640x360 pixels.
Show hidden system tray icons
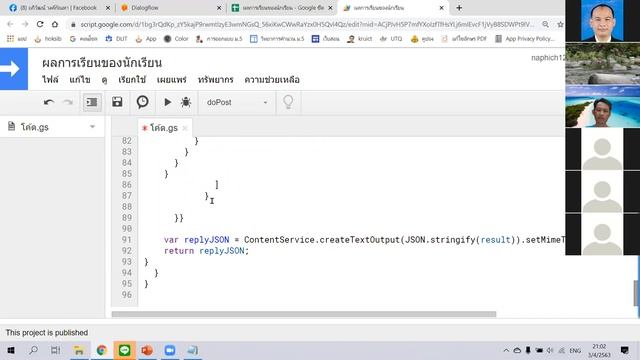point(506,350)
